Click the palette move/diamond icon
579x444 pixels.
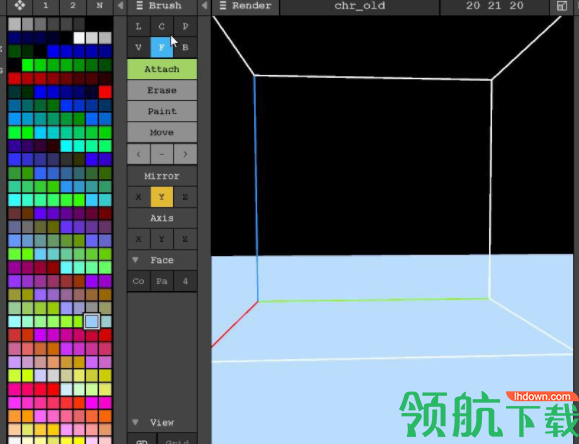19,6
